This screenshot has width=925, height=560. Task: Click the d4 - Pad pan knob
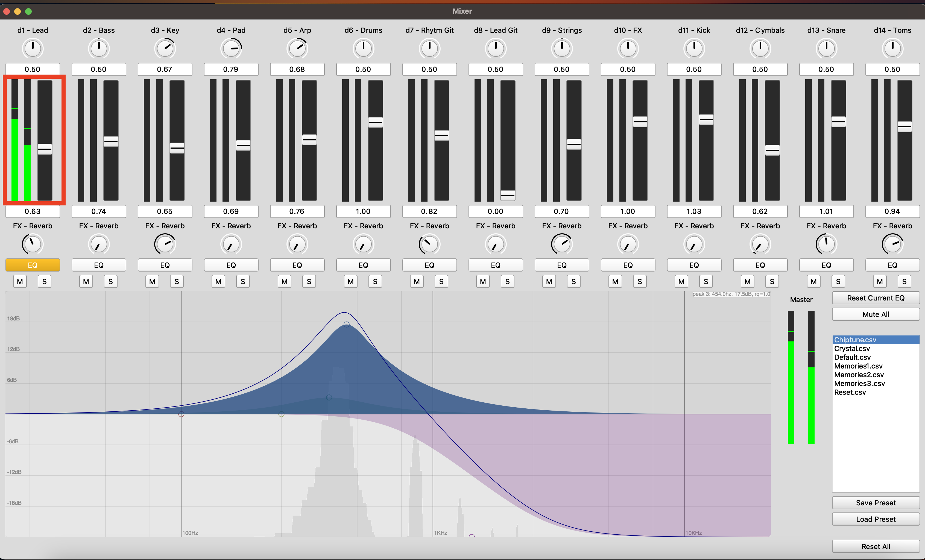pyautogui.click(x=231, y=49)
